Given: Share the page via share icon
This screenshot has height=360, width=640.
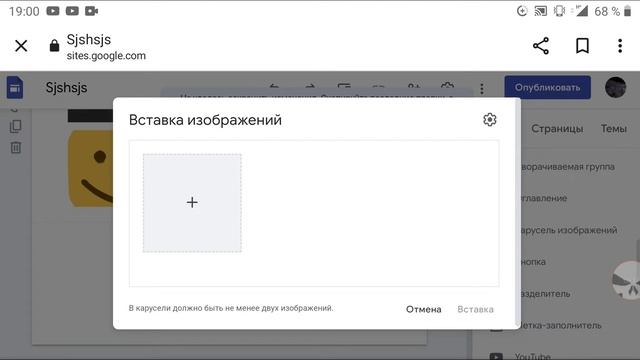Looking at the screenshot, I should 541,46.
